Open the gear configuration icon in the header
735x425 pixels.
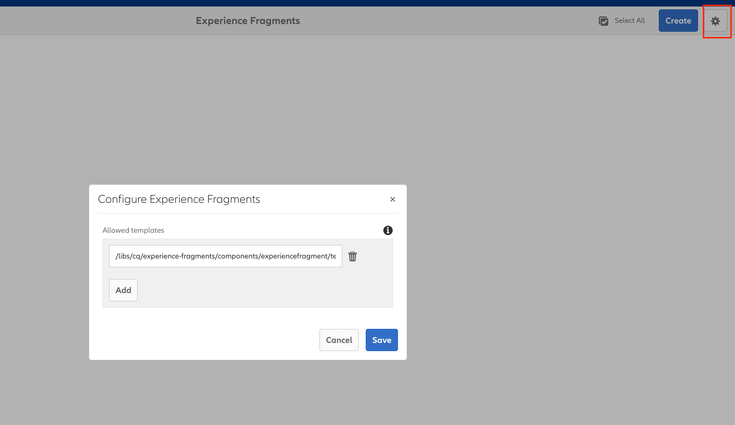715,21
